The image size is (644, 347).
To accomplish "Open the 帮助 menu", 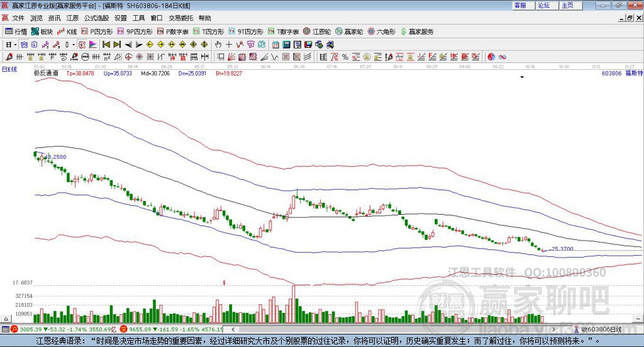I will [204, 18].
